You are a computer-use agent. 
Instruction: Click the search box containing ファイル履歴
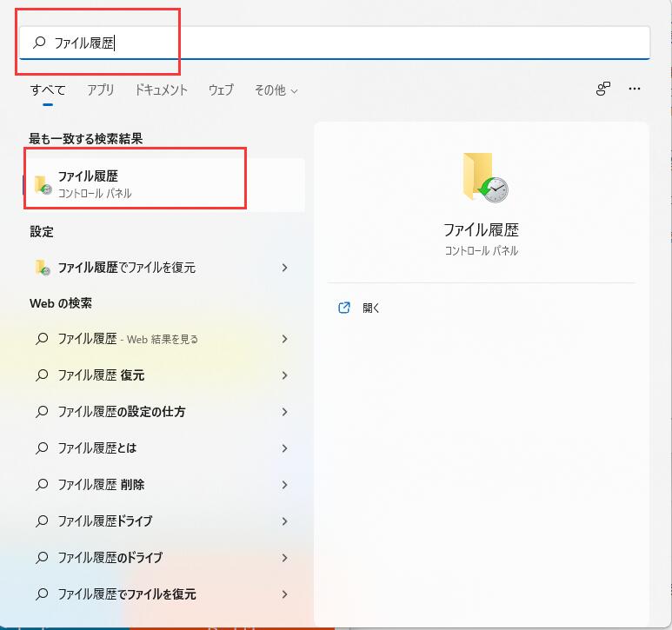tap(335, 43)
